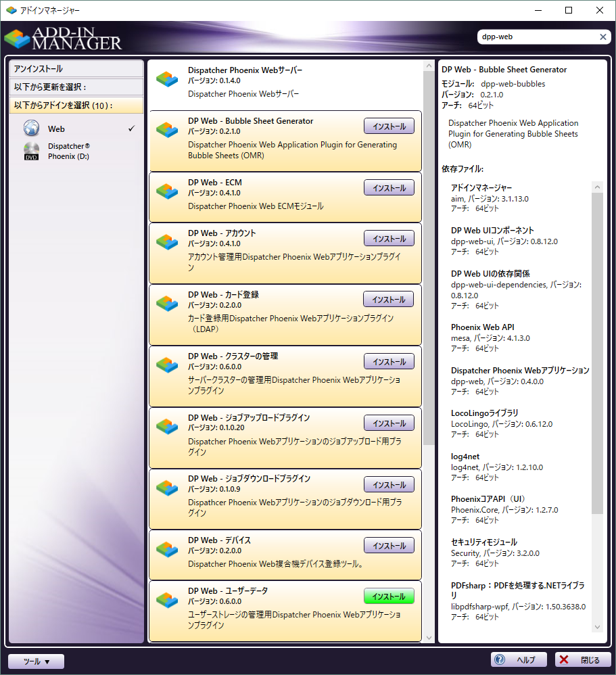Click the DP Web - ユーザーデータ add-in icon

point(167,600)
